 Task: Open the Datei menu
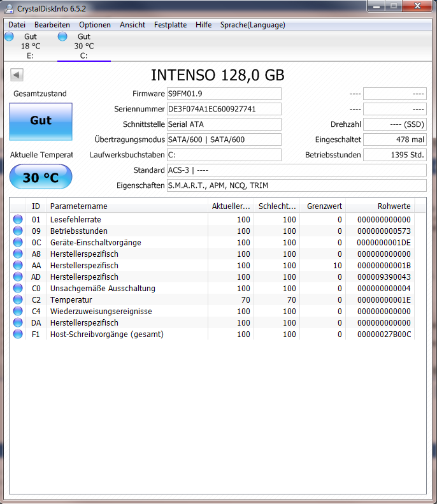pos(17,25)
